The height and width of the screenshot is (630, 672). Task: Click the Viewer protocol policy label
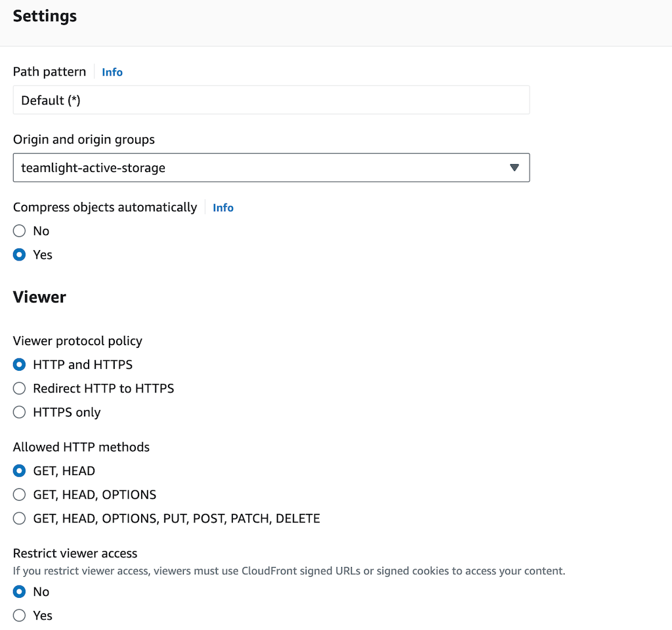[77, 341]
